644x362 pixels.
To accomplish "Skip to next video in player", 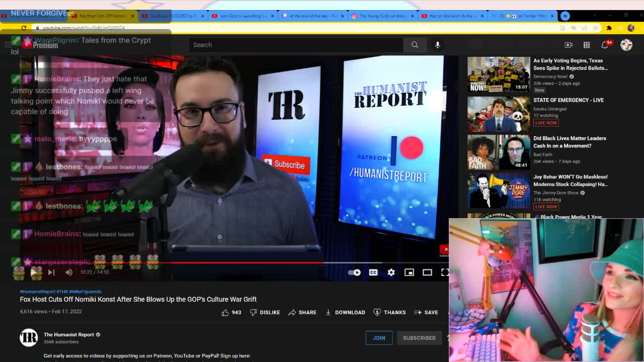I will (51, 273).
